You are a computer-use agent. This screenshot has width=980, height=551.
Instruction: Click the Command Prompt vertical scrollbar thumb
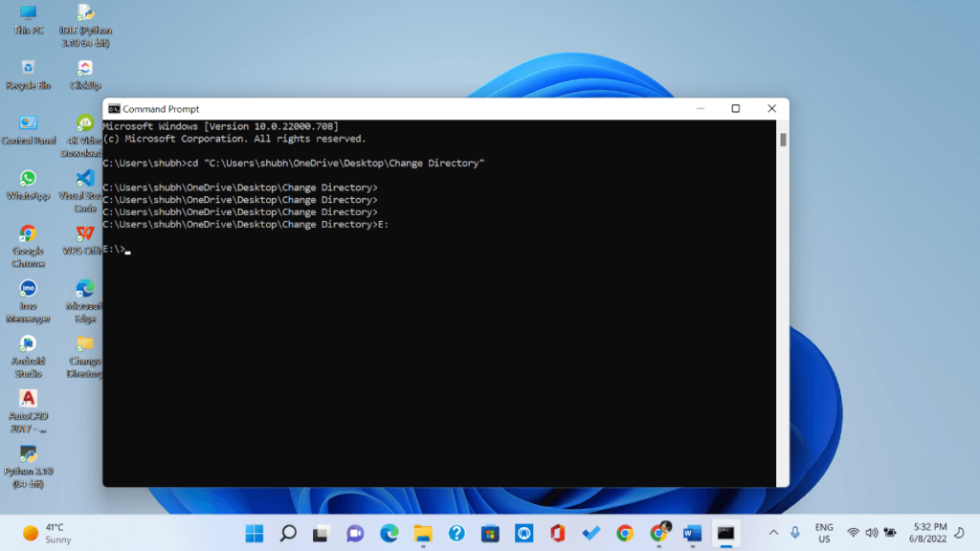(783, 140)
